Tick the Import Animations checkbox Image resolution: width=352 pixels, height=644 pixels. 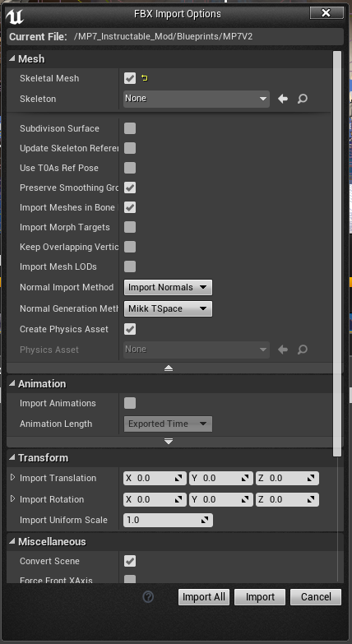[x=130, y=403]
